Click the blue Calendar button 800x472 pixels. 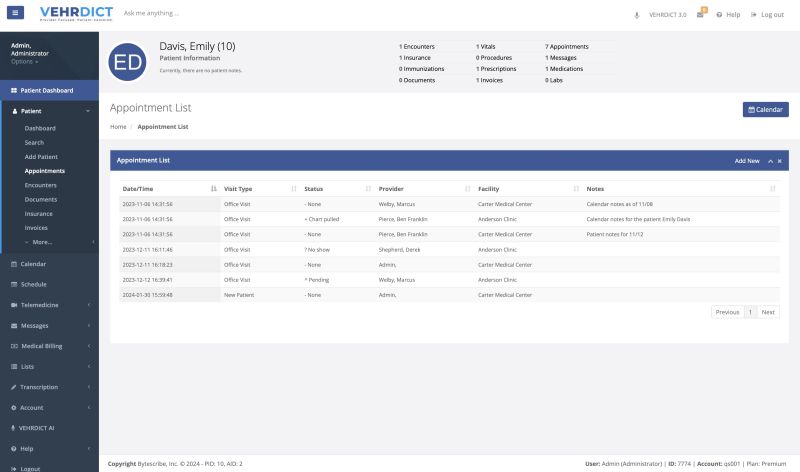coord(765,110)
